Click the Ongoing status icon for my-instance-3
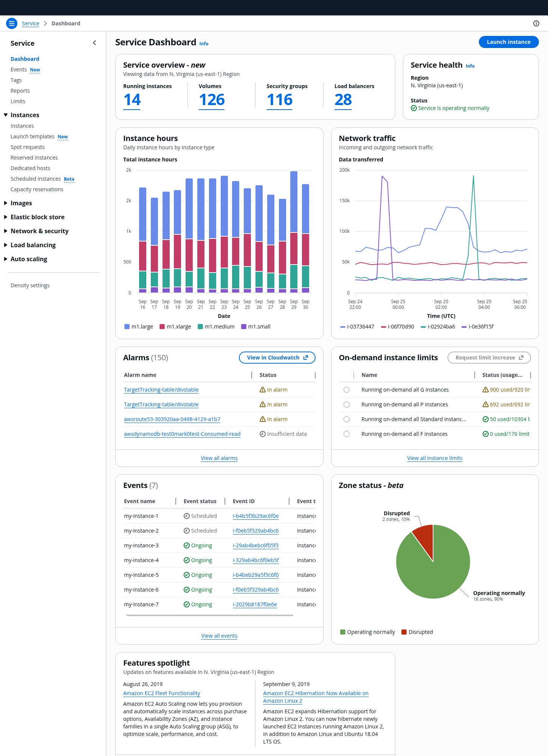The width and height of the screenshot is (548, 756). 187,545
